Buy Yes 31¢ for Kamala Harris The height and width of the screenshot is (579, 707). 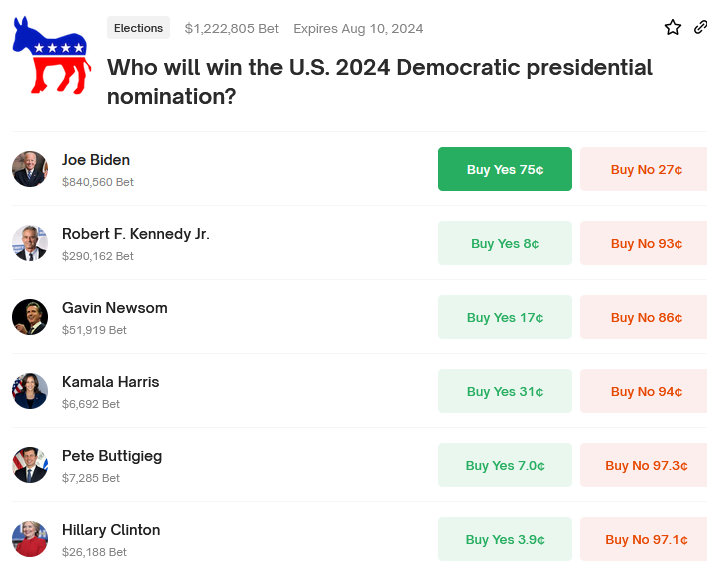505,391
